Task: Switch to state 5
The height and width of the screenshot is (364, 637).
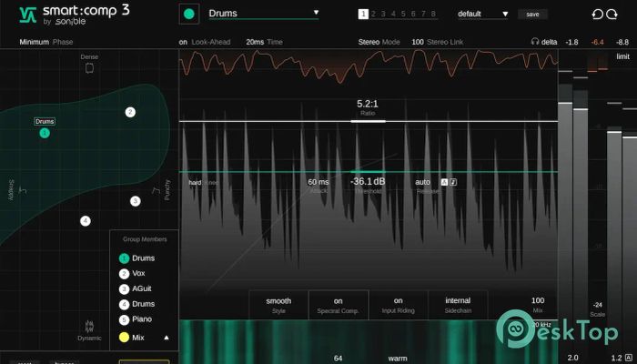Action: (403, 15)
